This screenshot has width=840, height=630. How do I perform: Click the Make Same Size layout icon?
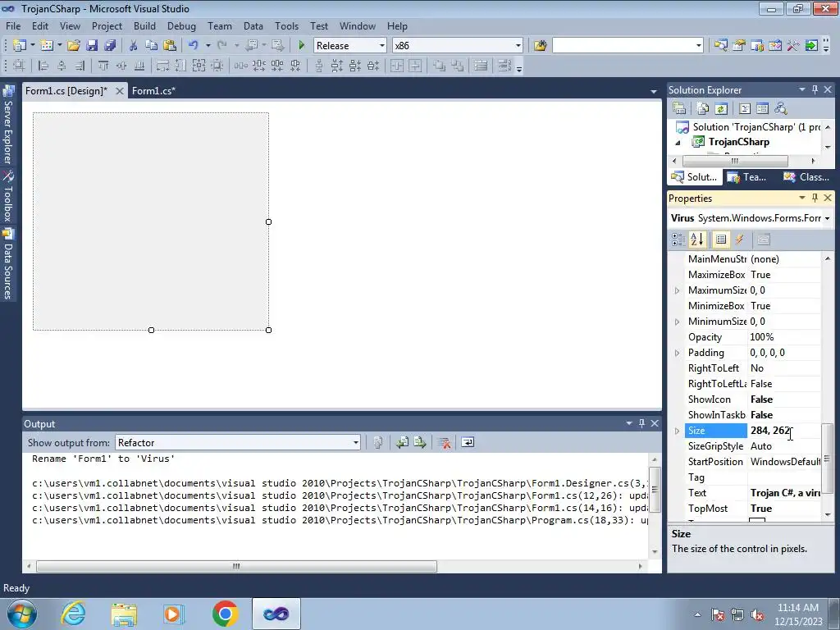(x=199, y=66)
